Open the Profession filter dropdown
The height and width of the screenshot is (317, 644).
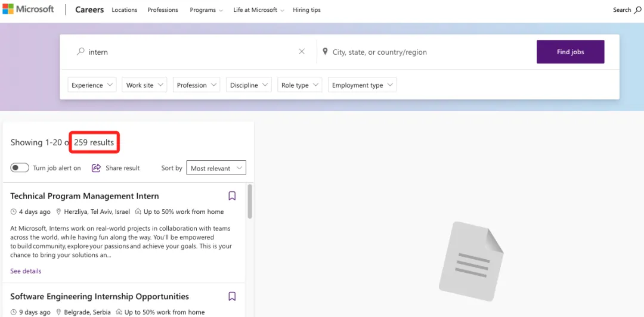[x=196, y=85]
